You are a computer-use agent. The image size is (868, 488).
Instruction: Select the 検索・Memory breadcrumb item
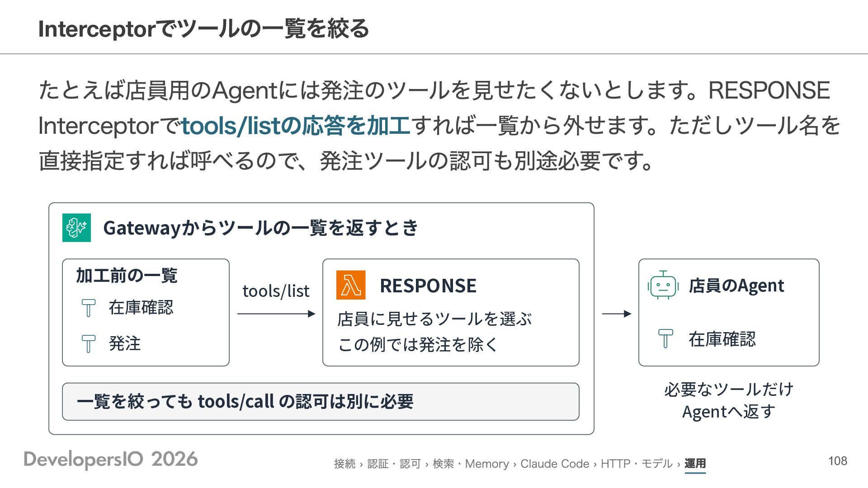tap(471, 464)
